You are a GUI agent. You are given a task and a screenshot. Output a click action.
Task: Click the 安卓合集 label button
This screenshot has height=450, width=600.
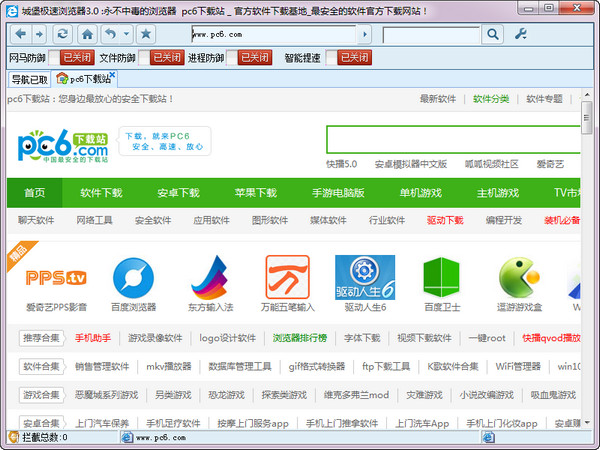pyautogui.click(x=41, y=423)
